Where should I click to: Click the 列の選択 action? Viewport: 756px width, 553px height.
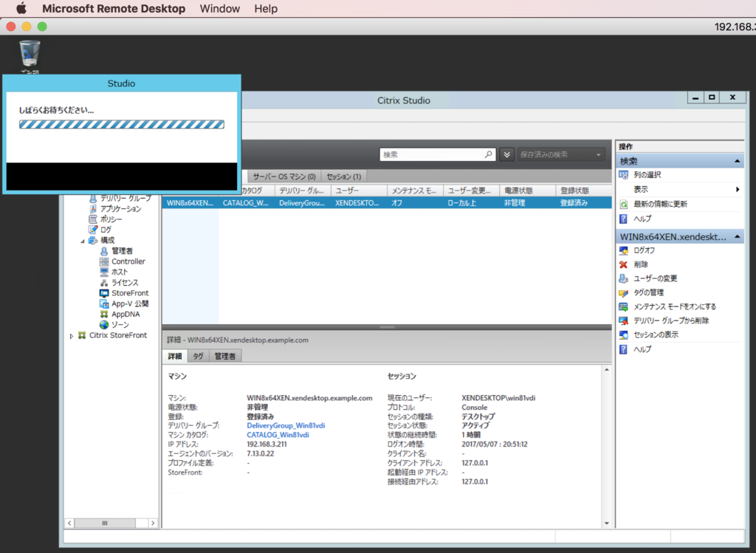click(647, 174)
